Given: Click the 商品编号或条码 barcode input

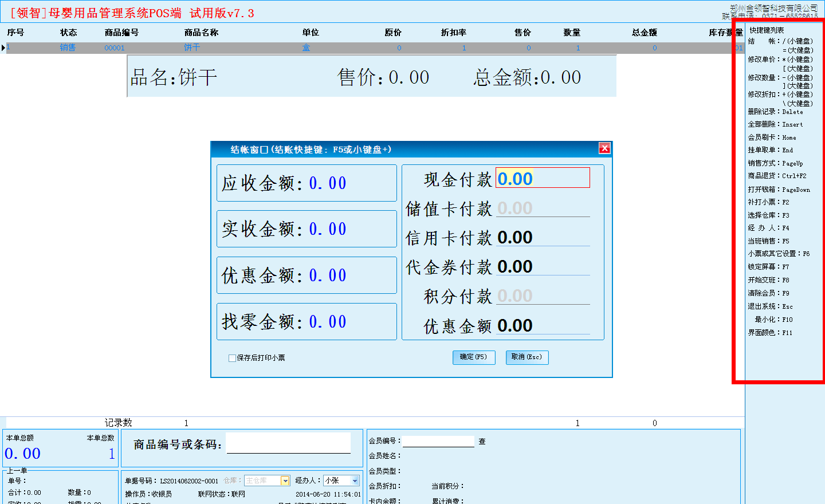Looking at the screenshot, I should 288,443.
